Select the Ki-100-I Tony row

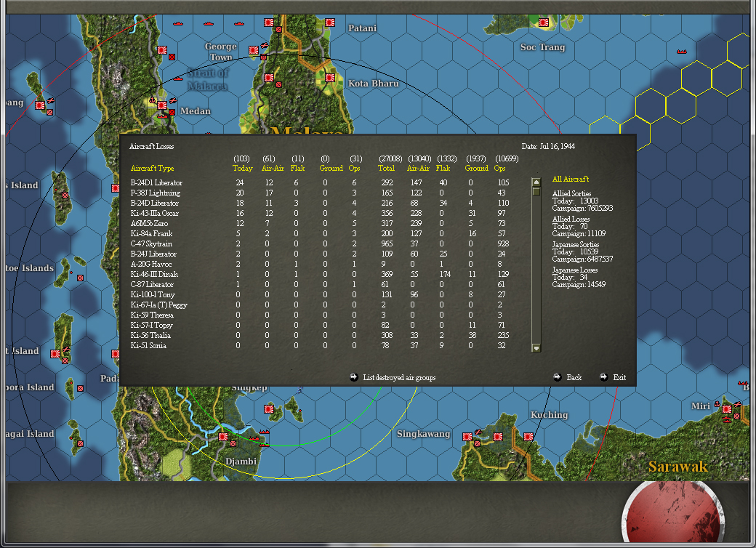(x=321, y=294)
